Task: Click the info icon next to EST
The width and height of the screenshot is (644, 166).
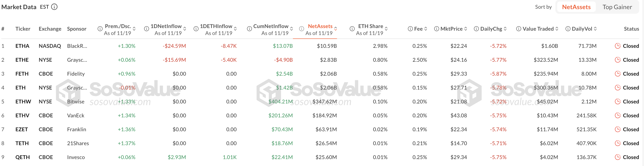Action: (x=54, y=7)
